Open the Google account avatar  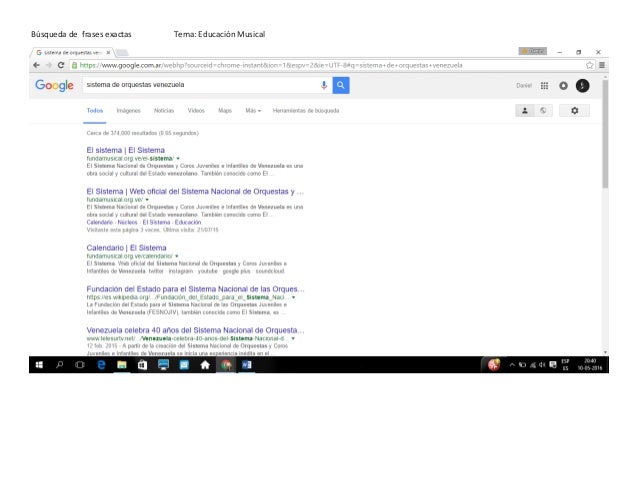point(582,85)
